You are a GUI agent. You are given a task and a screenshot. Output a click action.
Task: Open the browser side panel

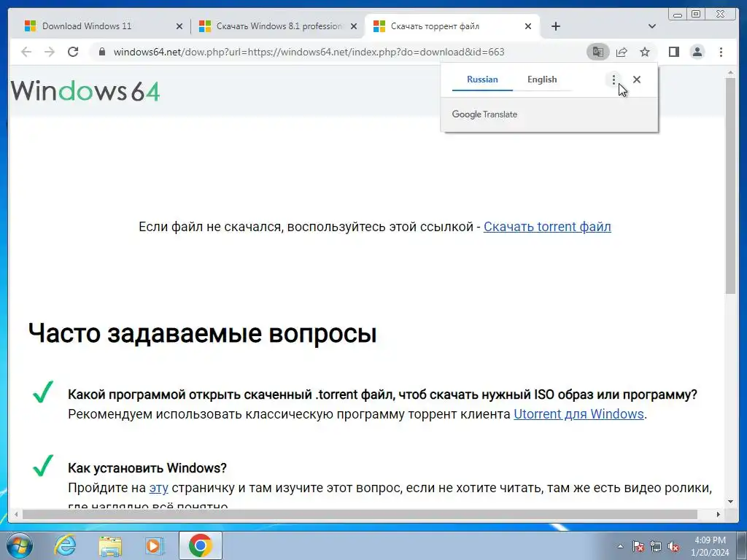pos(673,52)
